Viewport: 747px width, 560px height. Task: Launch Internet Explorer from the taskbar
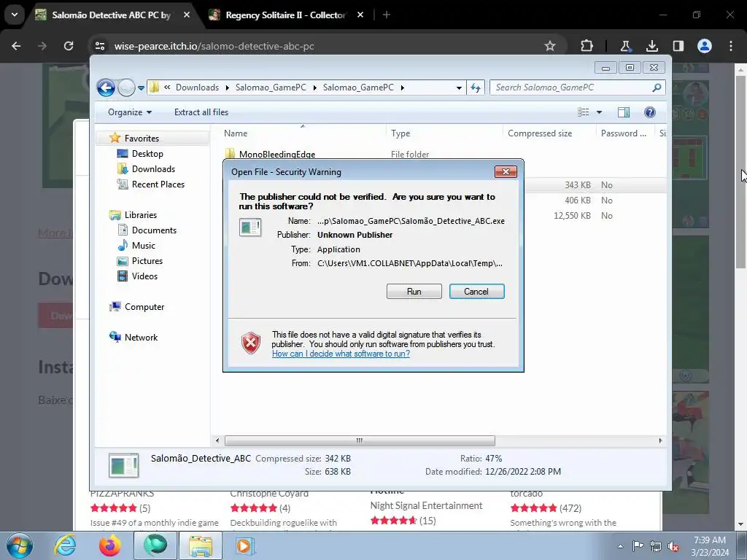[65, 545]
